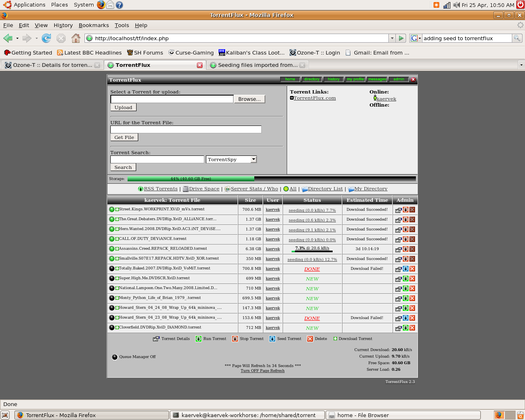Reload the page with Firefox reload button
This screenshot has height=420, width=525.
tap(46, 38)
